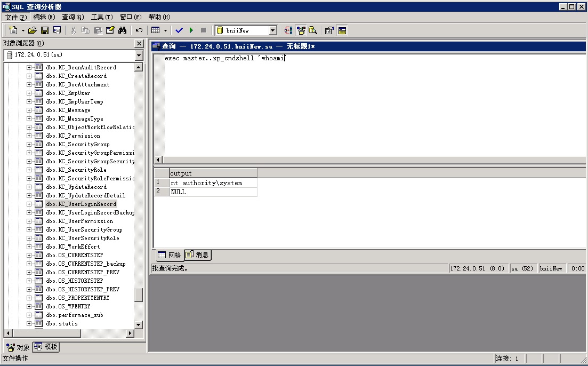Viewport: 588px width, 366px height.
Task: Select the NULL result cell
Action: 213,192
